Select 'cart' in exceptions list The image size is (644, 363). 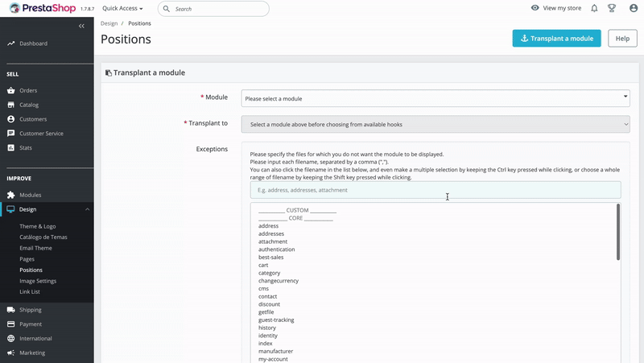click(263, 265)
